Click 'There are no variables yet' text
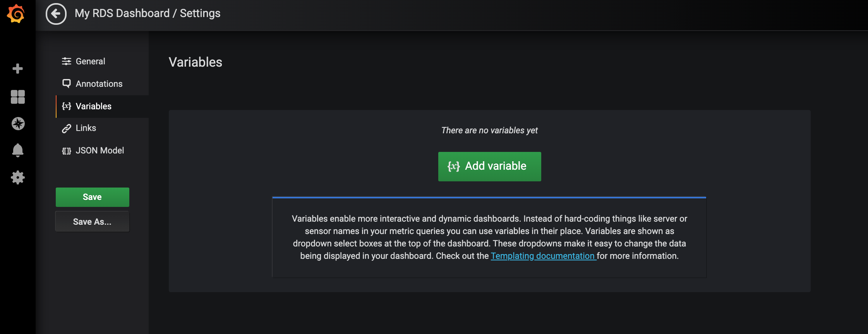This screenshot has width=868, height=334. coord(489,130)
